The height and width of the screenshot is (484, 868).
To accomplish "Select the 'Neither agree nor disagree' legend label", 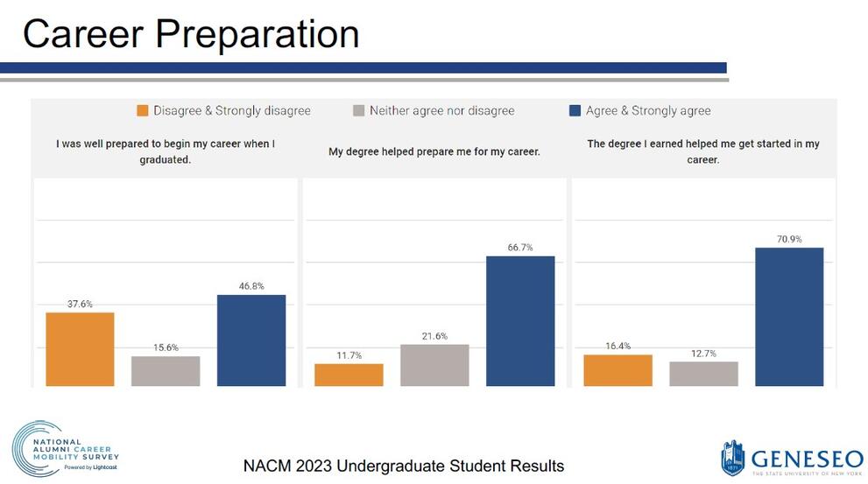I will click(441, 111).
